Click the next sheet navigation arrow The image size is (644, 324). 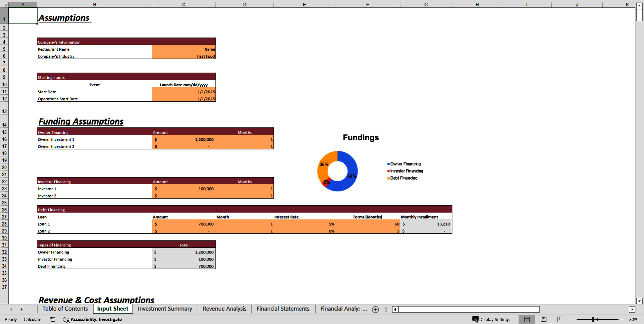21,309
